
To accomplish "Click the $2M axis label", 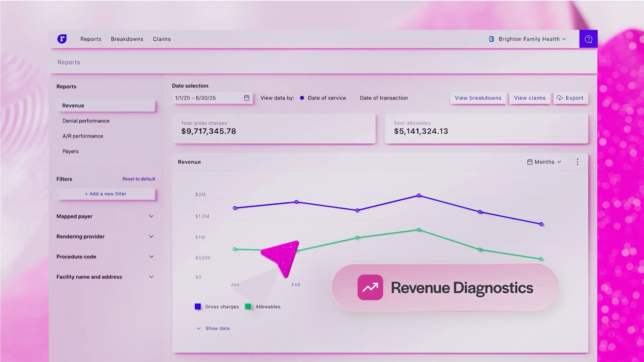I will coord(200,194).
